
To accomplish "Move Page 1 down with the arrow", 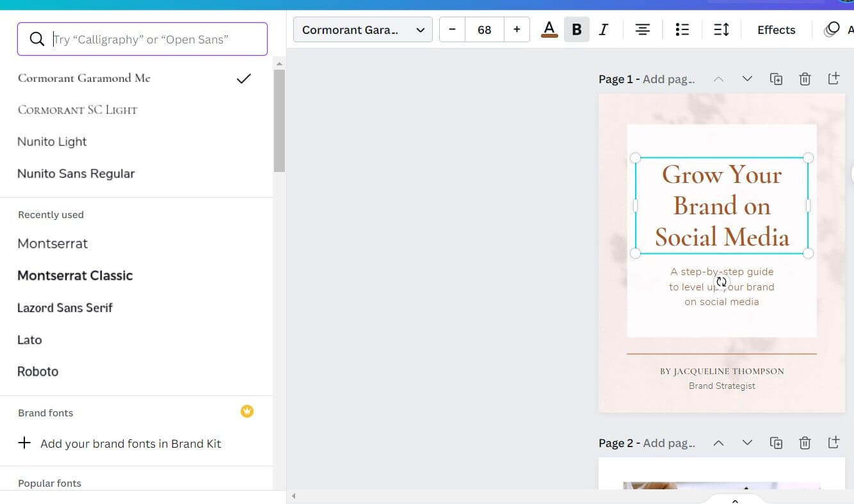I will [747, 78].
